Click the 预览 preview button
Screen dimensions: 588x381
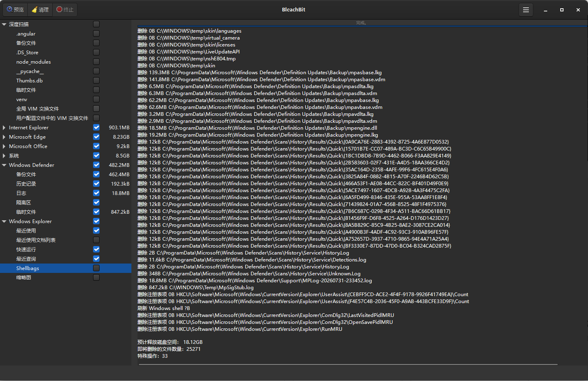15,10
